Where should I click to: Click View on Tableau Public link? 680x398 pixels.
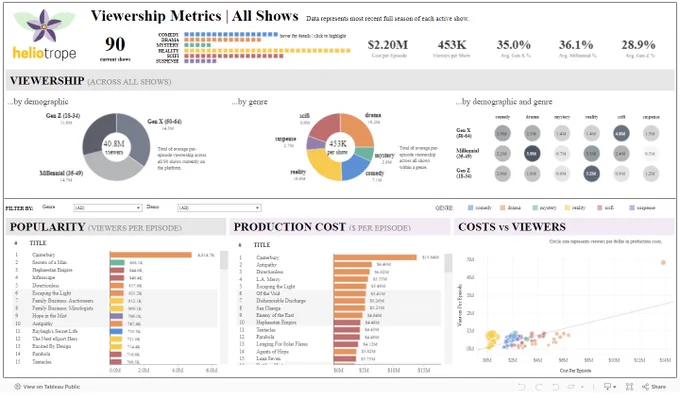coord(47,387)
